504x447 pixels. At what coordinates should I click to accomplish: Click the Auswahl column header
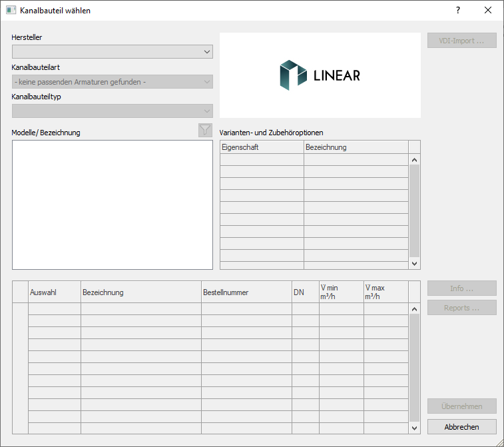tap(55, 292)
